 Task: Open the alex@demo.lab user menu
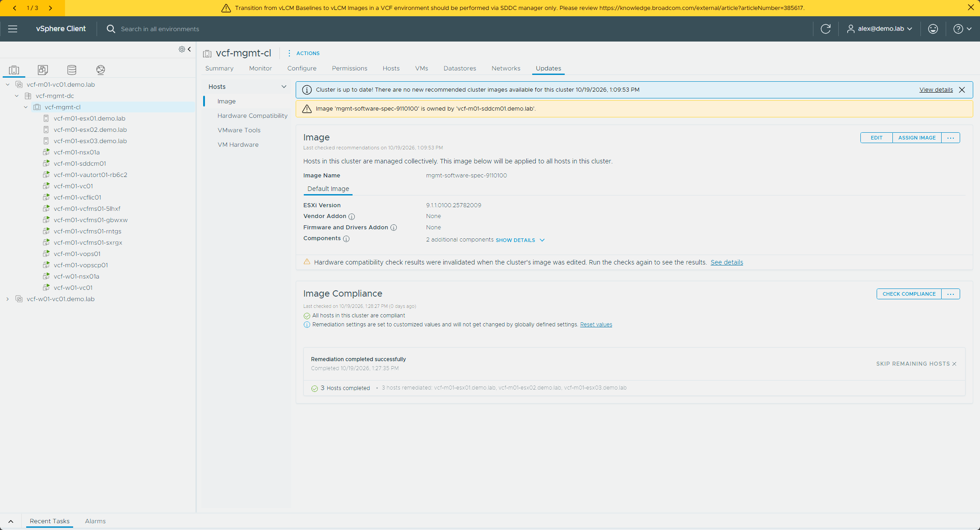(879, 29)
